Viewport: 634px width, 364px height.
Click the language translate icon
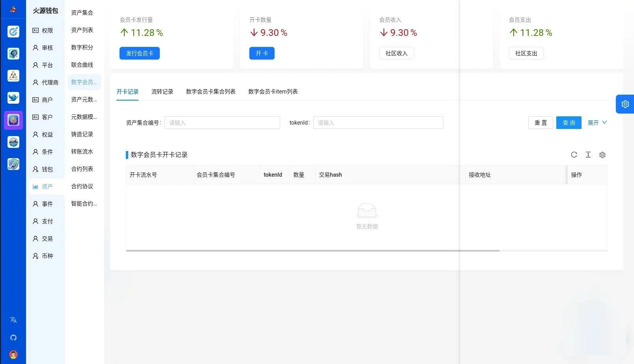coord(13,320)
